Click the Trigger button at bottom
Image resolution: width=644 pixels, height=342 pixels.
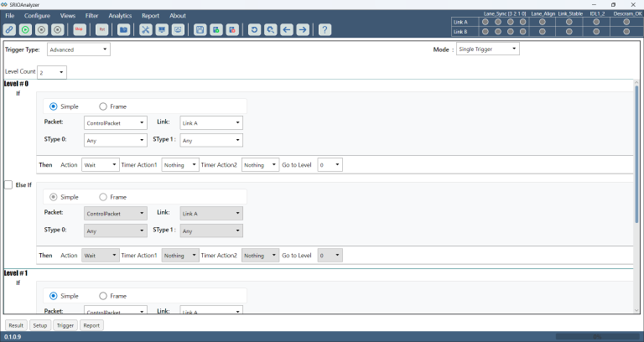[65, 325]
